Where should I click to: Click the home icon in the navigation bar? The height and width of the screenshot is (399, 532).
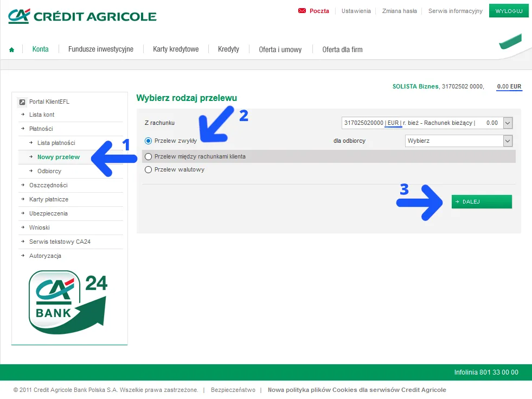11,49
